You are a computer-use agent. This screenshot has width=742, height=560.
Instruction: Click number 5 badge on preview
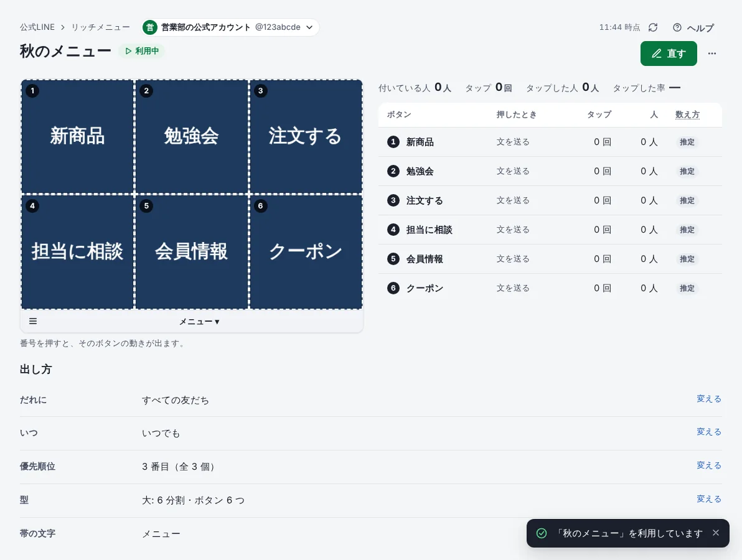[146, 206]
